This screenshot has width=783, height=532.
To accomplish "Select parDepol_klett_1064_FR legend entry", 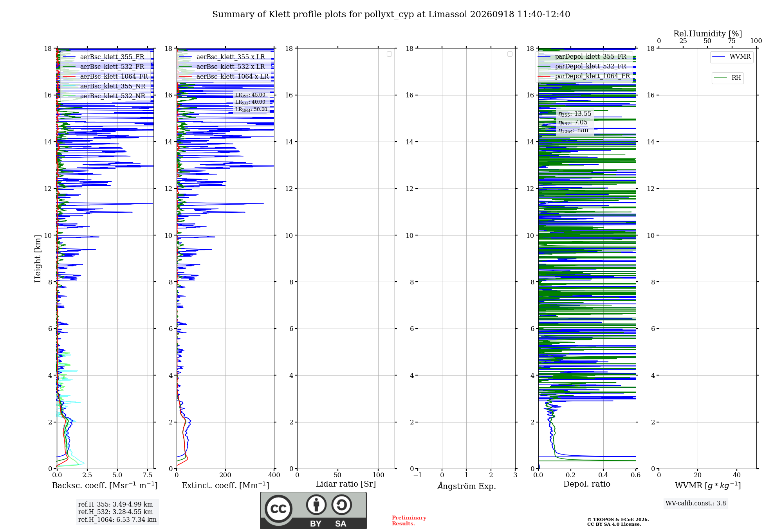I will tap(584, 76).
